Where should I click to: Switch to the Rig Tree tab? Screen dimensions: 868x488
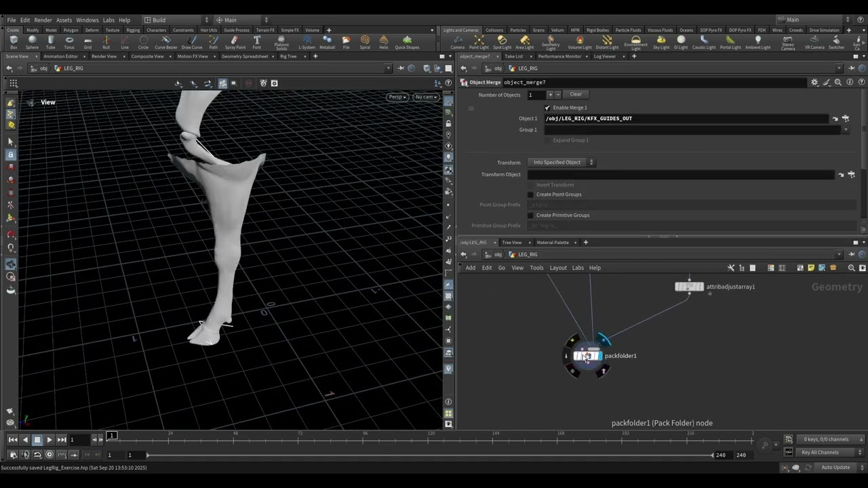coord(288,56)
